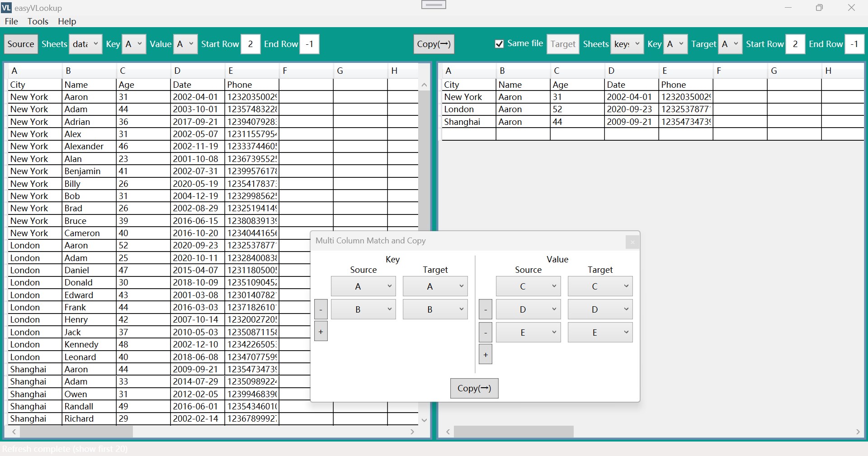Open the target Sheets dropdown
Viewport: 868px width, 456px height.
click(x=627, y=44)
